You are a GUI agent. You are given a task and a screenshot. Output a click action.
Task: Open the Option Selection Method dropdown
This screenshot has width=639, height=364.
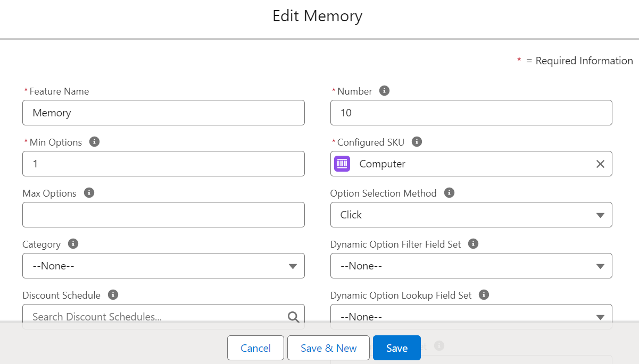pyautogui.click(x=471, y=215)
